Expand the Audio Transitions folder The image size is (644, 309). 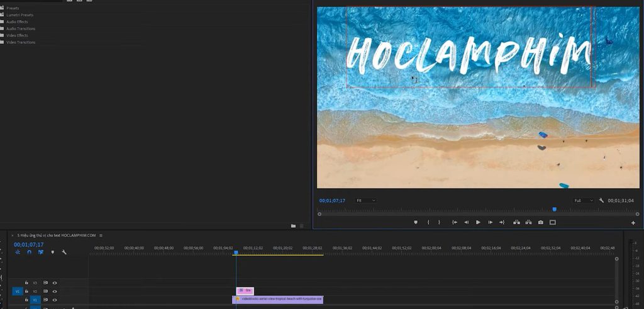pos(3,28)
